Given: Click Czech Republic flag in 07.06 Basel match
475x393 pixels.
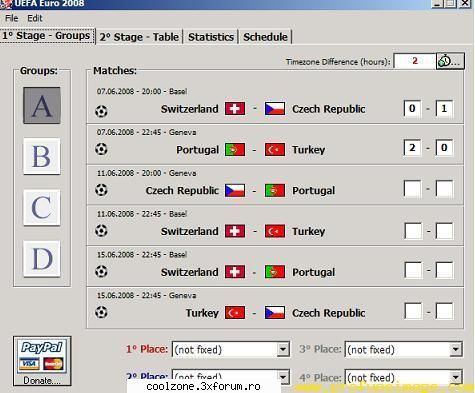Looking at the screenshot, I should tap(275, 109).
